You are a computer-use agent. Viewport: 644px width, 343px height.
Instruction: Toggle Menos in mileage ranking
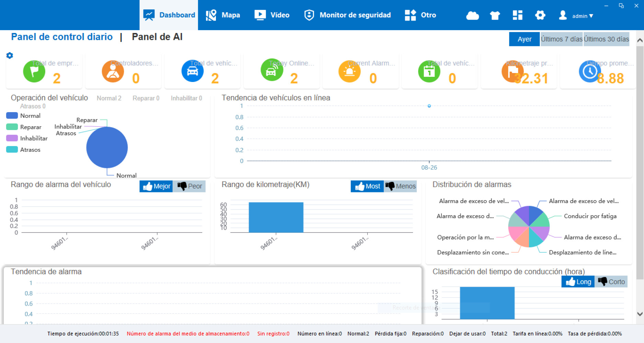[400, 186]
